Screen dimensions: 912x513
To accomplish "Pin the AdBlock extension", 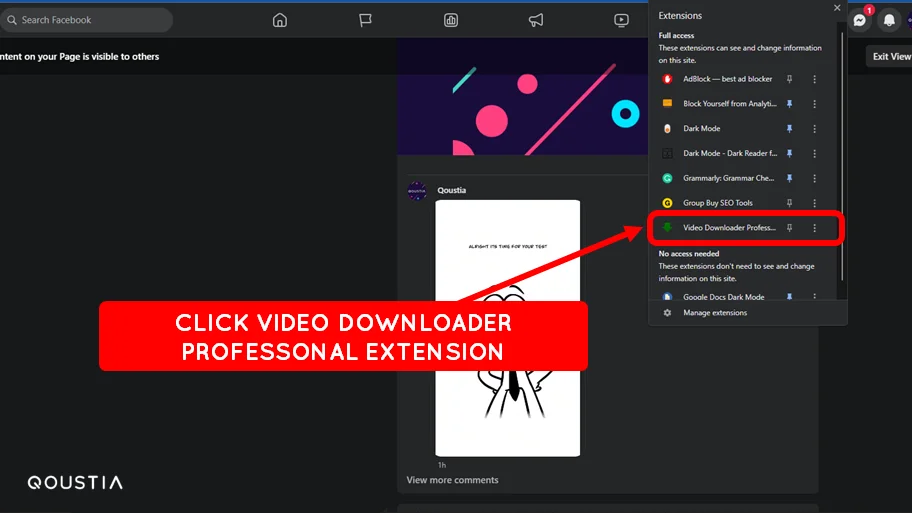I will [x=789, y=79].
